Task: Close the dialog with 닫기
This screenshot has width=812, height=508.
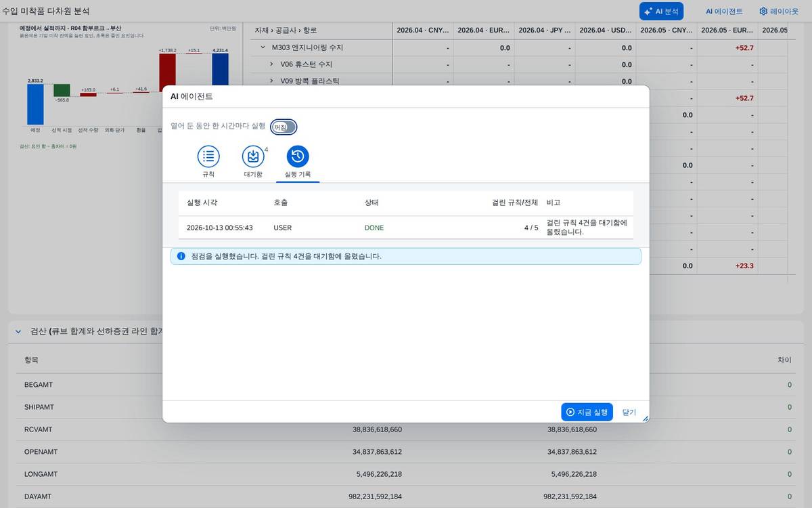Action: coord(629,412)
